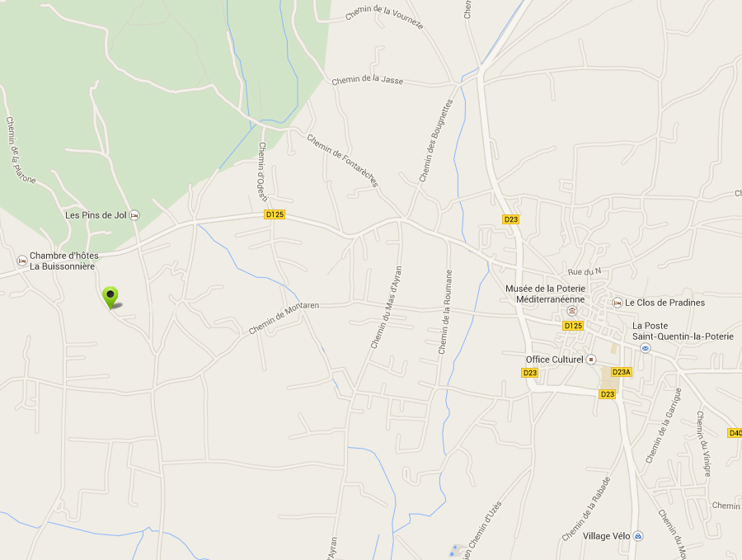
Task: Open the Office Culturel place icon
Action: [x=590, y=360]
